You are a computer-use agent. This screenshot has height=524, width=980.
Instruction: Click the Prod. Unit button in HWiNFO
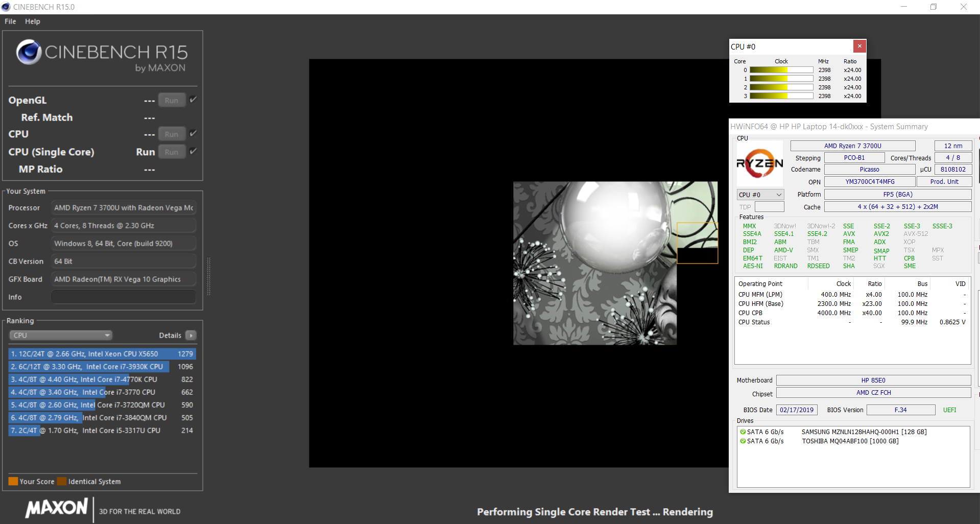(x=944, y=182)
